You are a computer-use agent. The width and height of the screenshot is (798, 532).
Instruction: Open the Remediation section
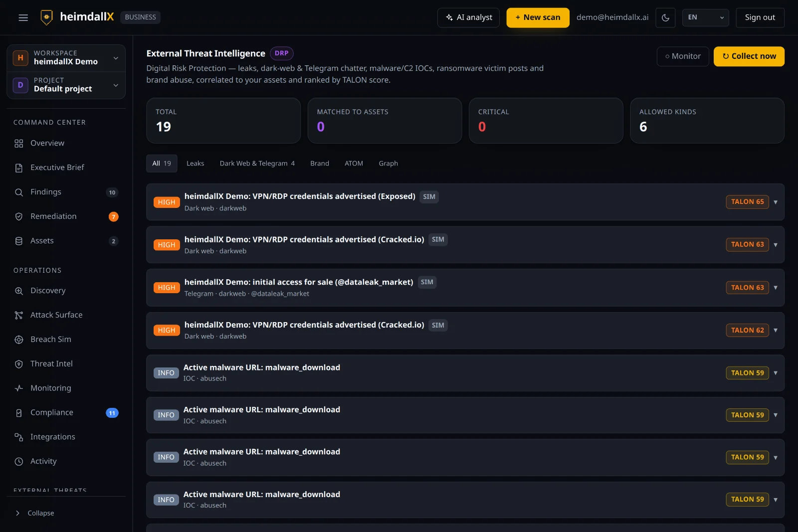pos(66,217)
